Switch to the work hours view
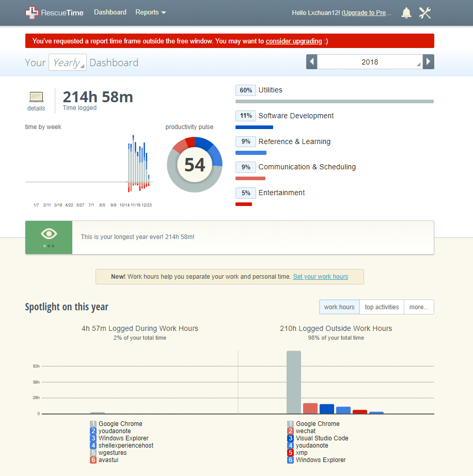The height and width of the screenshot is (476, 473). (x=339, y=307)
